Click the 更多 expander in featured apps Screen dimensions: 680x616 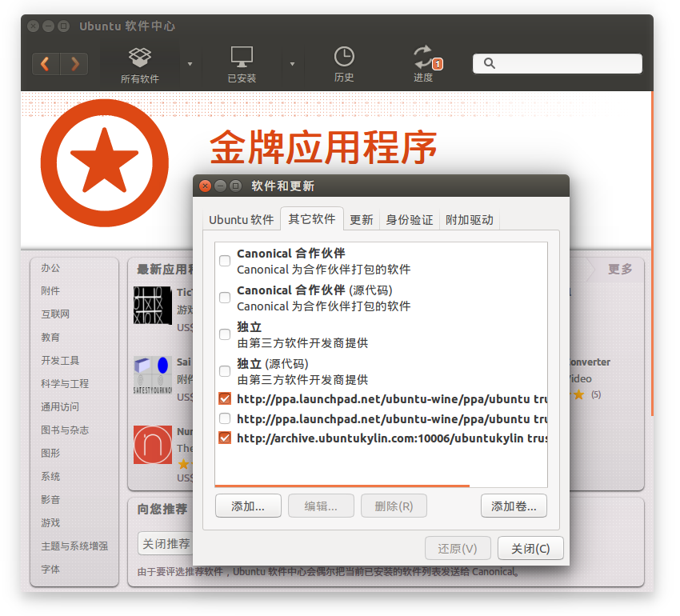(619, 270)
